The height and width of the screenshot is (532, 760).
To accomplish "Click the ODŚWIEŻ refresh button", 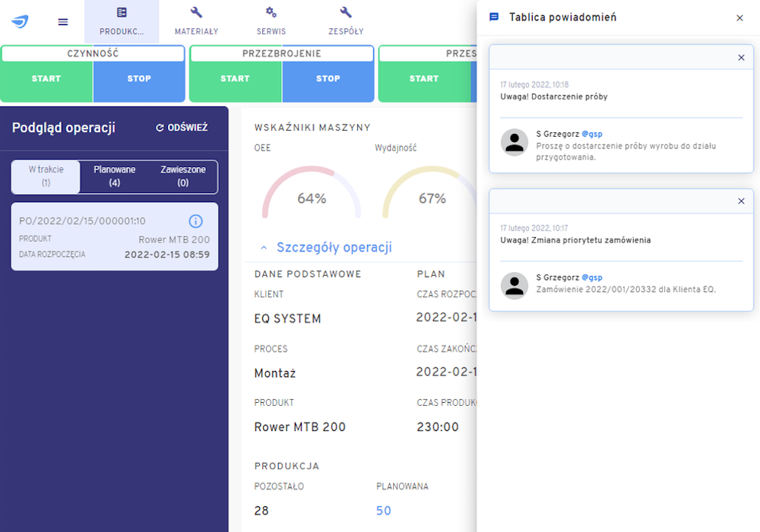I will click(x=182, y=128).
